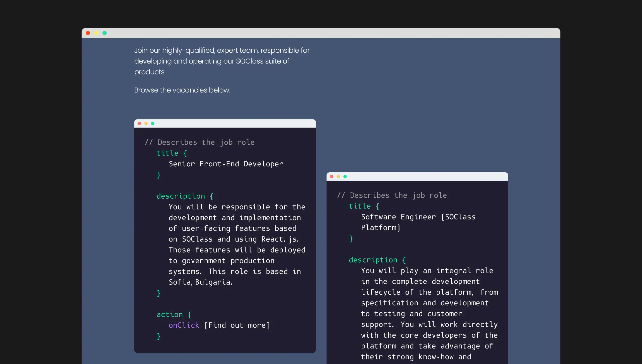Click green dot on Software Engineer card
642x364 pixels.
pos(345,177)
